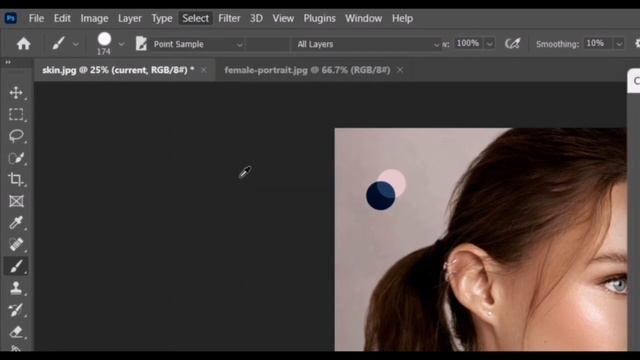Select the Lasso tool
The image size is (640, 360).
pyautogui.click(x=16, y=136)
